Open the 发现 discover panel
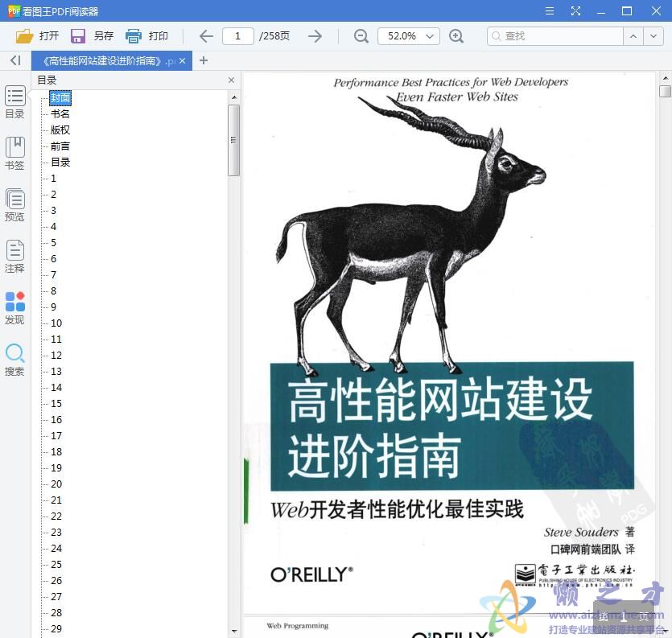This screenshot has width=672, height=638. pyautogui.click(x=15, y=308)
